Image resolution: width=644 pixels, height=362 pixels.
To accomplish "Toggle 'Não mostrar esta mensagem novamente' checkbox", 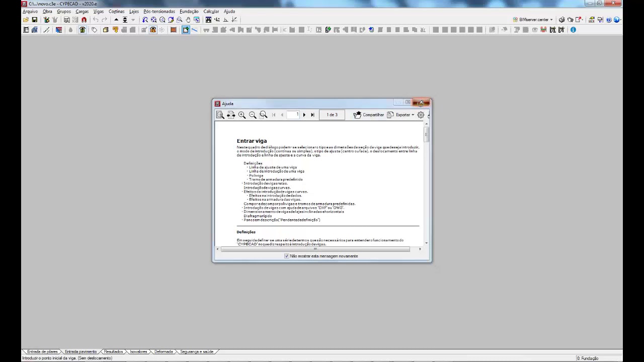I will pyautogui.click(x=287, y=256).
